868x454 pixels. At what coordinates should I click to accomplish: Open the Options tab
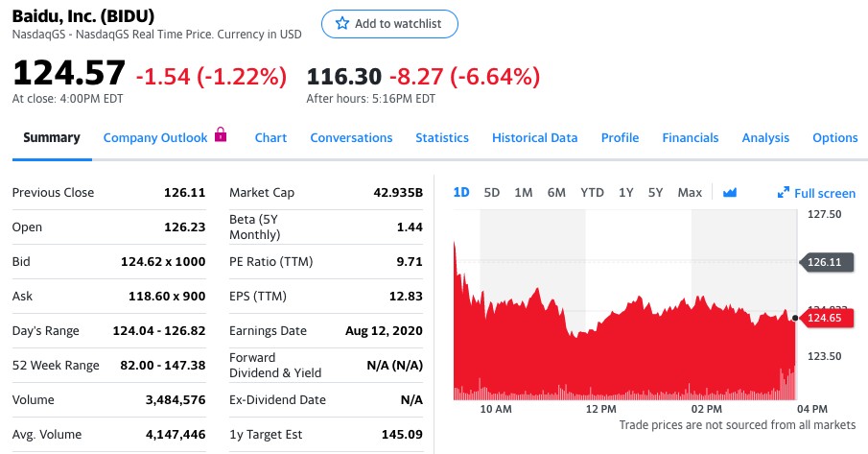pyautogui.click(x=834, y=137)
